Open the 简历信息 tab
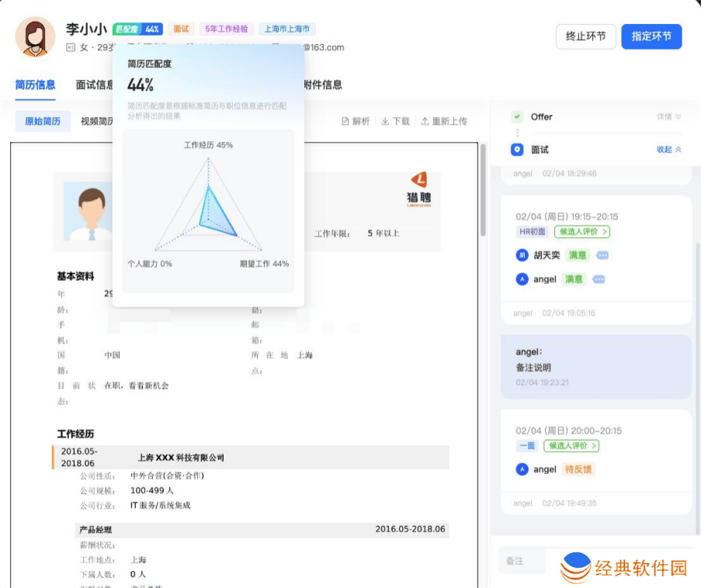 coord(35,85)
